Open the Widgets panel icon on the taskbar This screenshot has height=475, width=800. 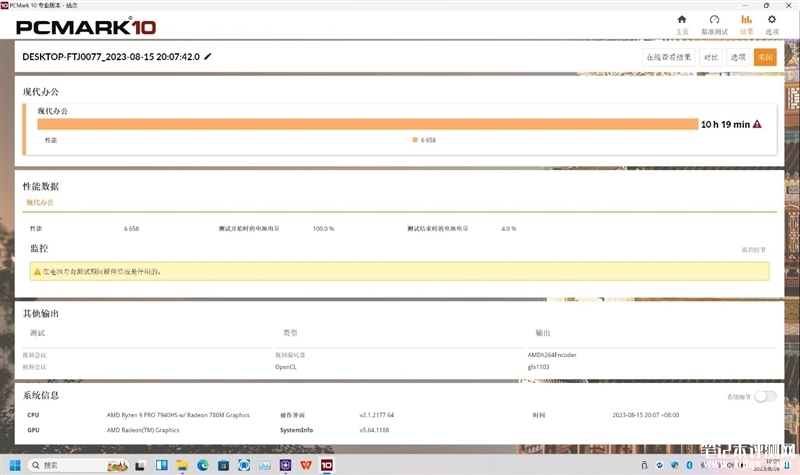click(x=162, y=465)
